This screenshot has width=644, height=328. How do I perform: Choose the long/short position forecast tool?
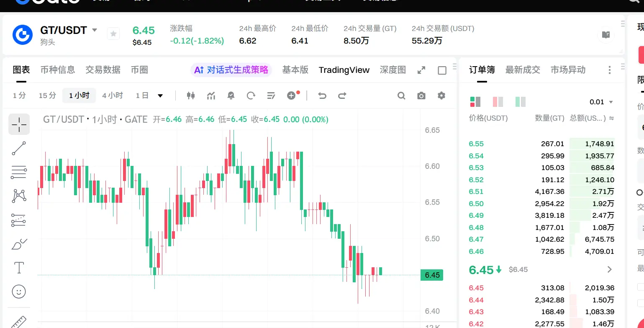point(19,220)
